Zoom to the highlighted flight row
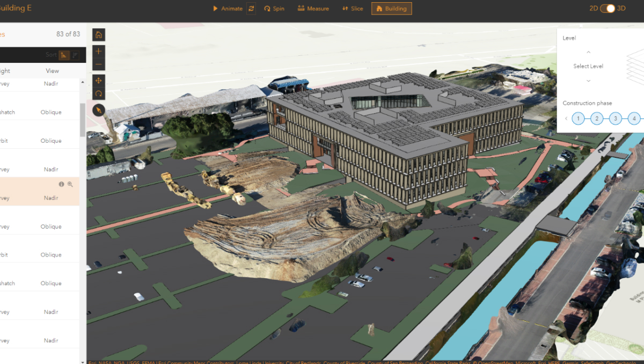Viewport: 644px width, 364px height. tap(70, 184)
